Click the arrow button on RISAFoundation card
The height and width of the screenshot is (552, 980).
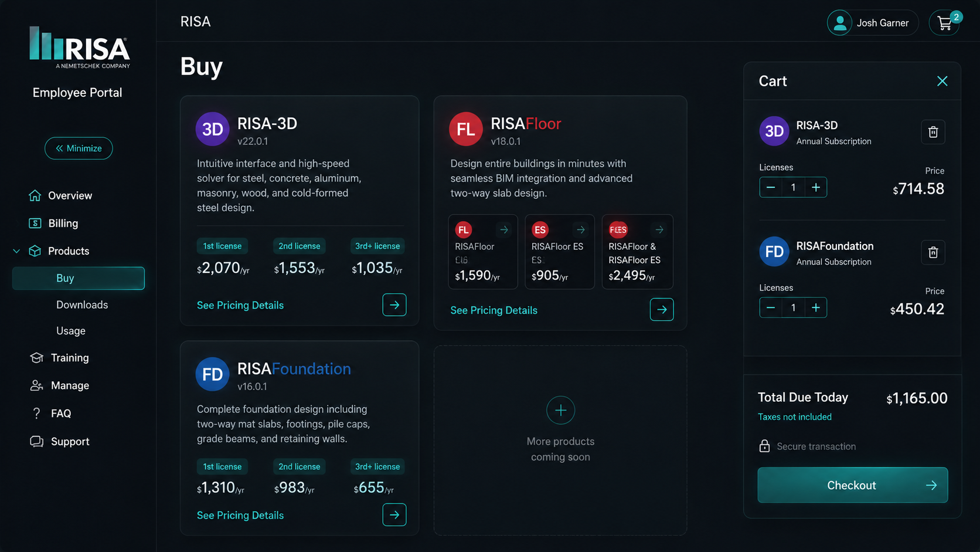pyautogui.click(x=394, y=515)
